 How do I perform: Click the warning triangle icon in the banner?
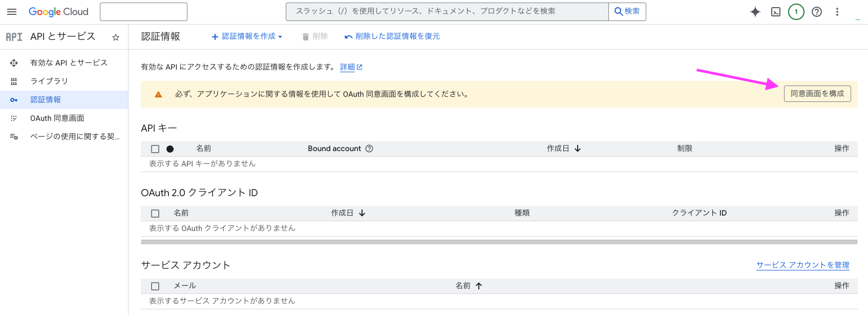pyautogui.click(x=158, y=94)
